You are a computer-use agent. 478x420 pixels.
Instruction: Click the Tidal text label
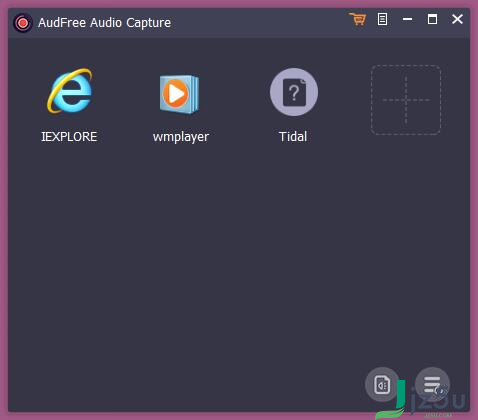pos(293,137)
